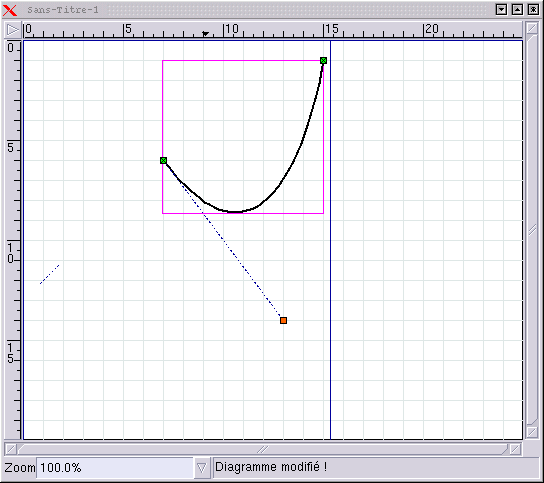This screenshot has width=544, height=483.
Task: Click the vertical scrollbar down arrow
Action: [x=532, y=432]
